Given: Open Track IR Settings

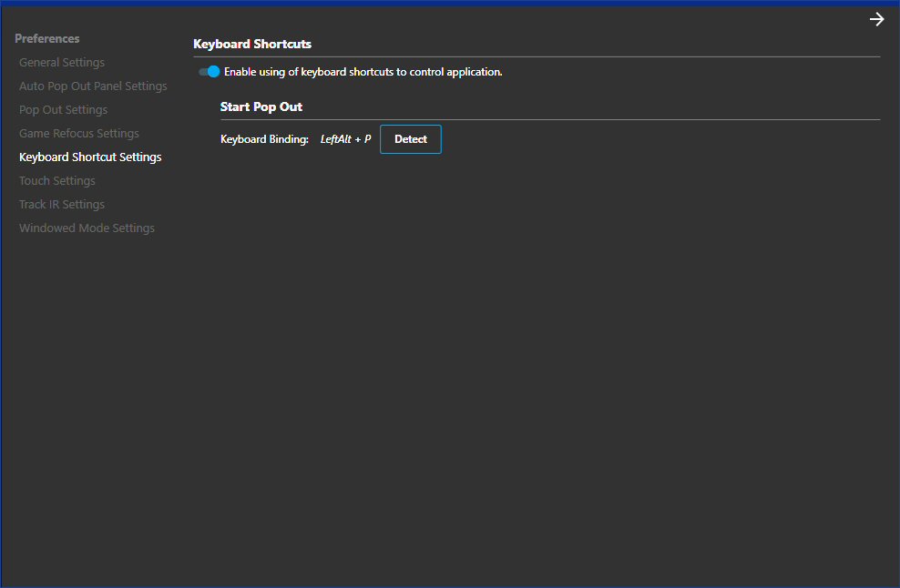Looking at the screenshot, I should (62, 205).
